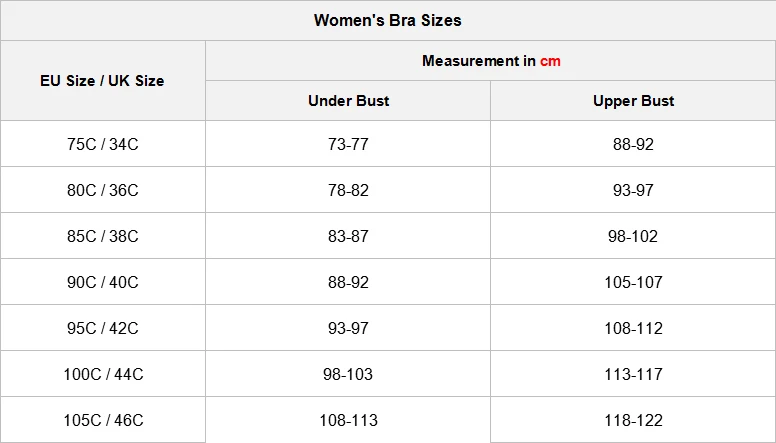This screenshot has width=776, height=443.
Task: Click the 73-77 under bust value
Action: [348, 144]
